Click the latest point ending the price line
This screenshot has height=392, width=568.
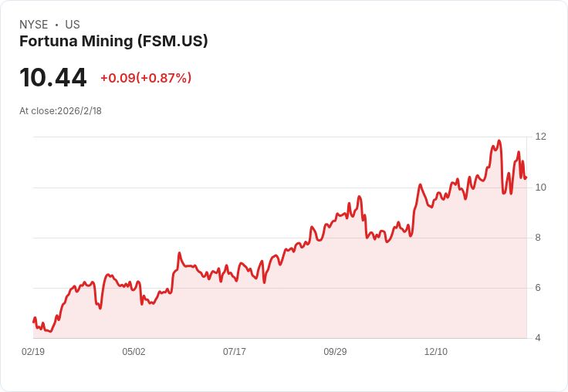point(526,177)
